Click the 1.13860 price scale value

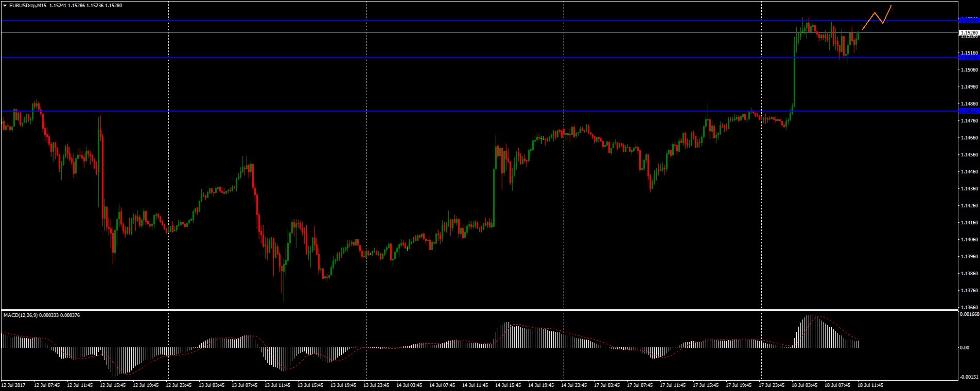pyautogui.click(x=969, y=274)
